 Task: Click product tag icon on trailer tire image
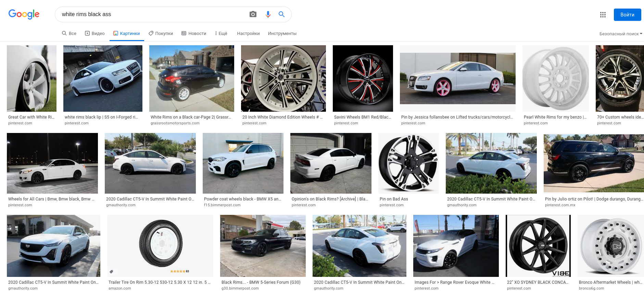(x=111, y=271)
